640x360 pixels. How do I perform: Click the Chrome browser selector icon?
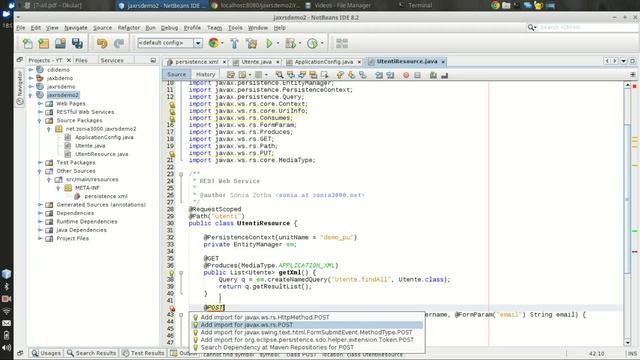coord(213,43)
